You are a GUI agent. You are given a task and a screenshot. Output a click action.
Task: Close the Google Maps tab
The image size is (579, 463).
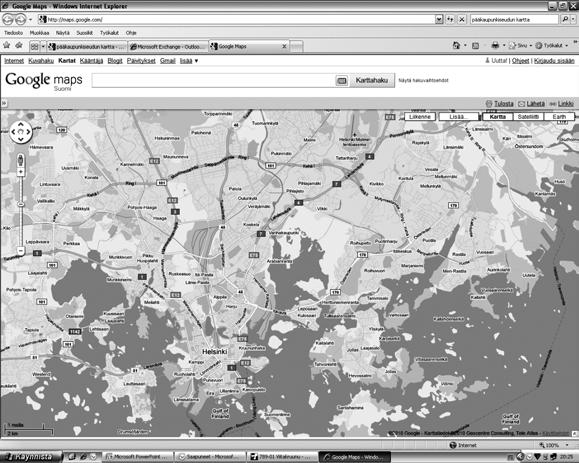284,47
